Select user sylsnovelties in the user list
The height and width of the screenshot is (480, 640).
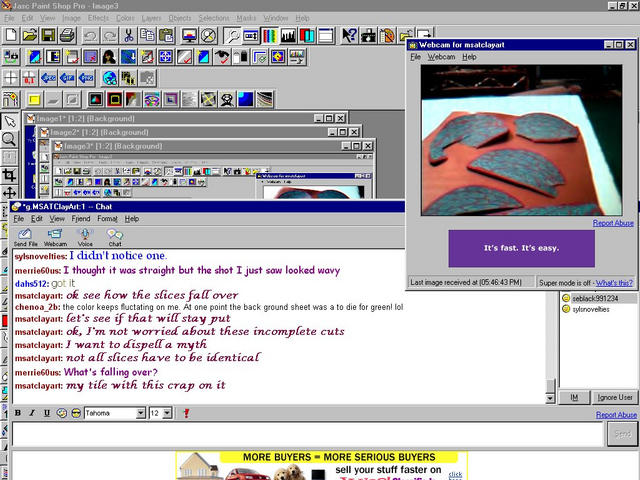point(591,309)
